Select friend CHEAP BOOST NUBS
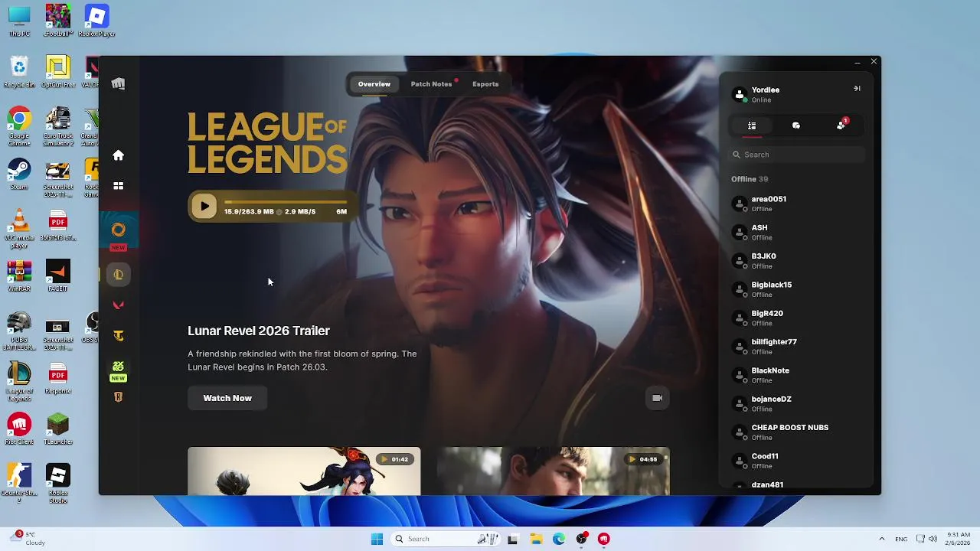The image size is (980, 551). click(x=796, y=432)
